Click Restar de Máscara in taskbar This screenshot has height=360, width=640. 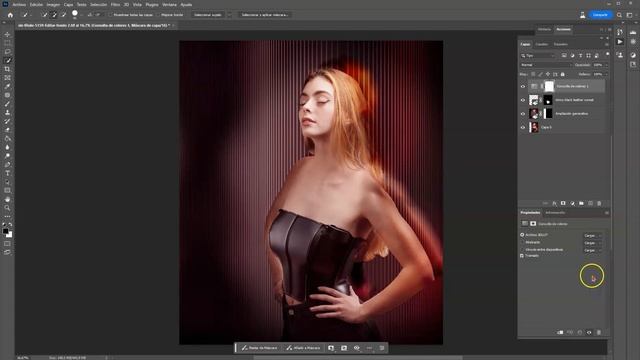(x=260, y=348)
